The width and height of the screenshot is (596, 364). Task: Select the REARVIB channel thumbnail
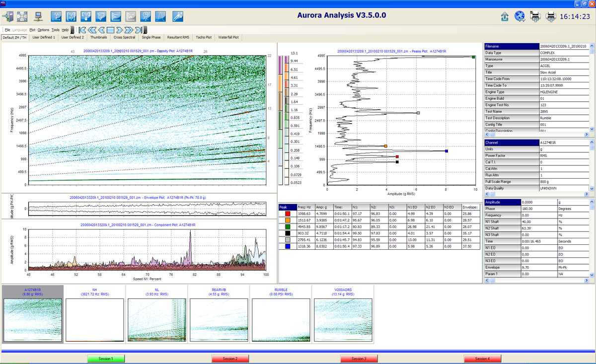(219, 313)
